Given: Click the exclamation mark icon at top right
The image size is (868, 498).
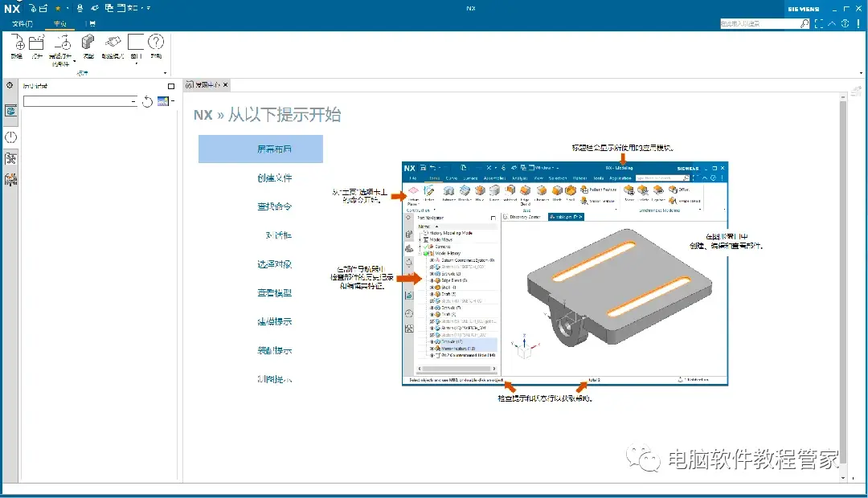Looking at the screenshot, I should 859,23.
